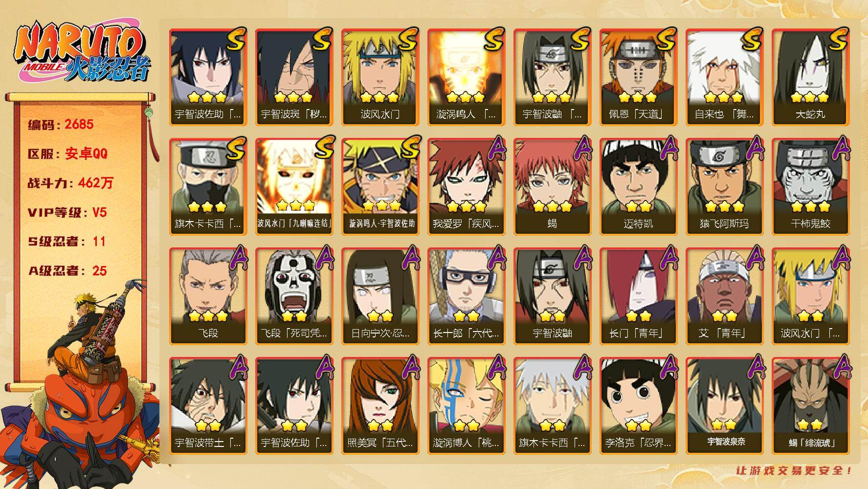
Task: Click the 编码 2685 account code
Action: click(x=61, y=125)
